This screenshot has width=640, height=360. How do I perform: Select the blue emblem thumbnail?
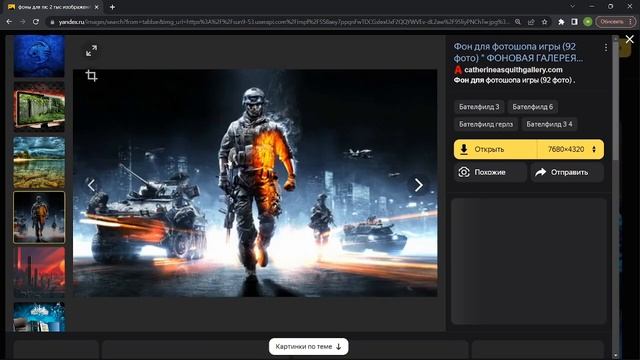pos(39,56)
